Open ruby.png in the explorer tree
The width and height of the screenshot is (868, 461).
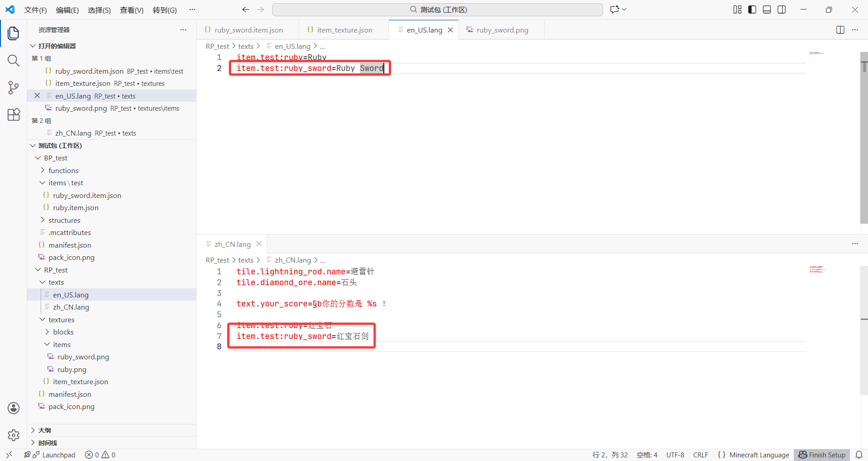pyautogui.click(x=72, y=369)
